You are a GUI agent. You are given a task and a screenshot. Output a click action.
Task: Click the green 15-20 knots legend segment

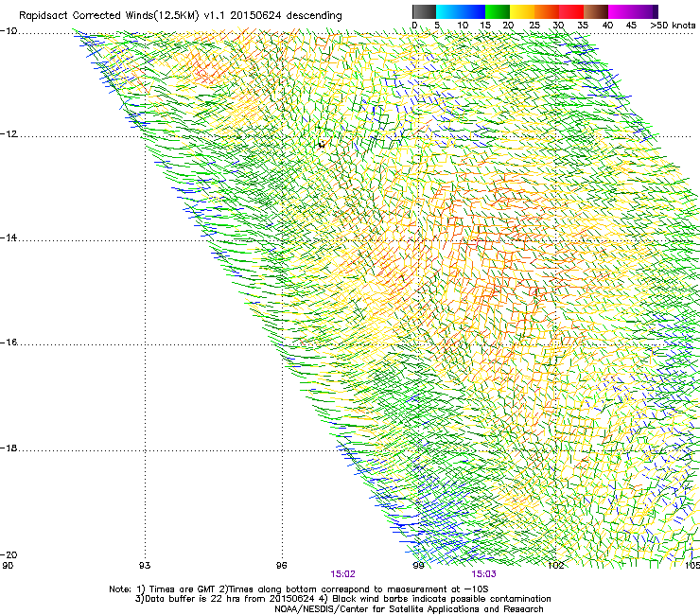(498, 11)
